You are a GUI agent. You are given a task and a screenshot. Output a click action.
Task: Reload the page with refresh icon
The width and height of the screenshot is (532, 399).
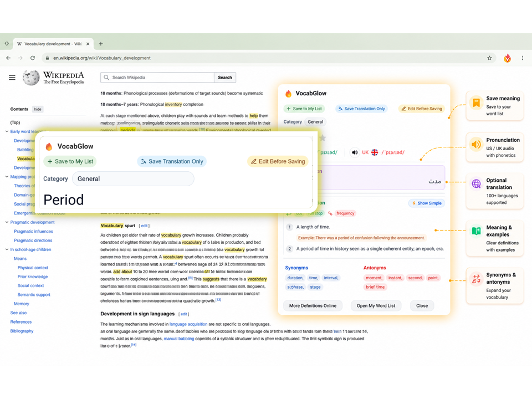pyautogui.click(x=33, y=58)
